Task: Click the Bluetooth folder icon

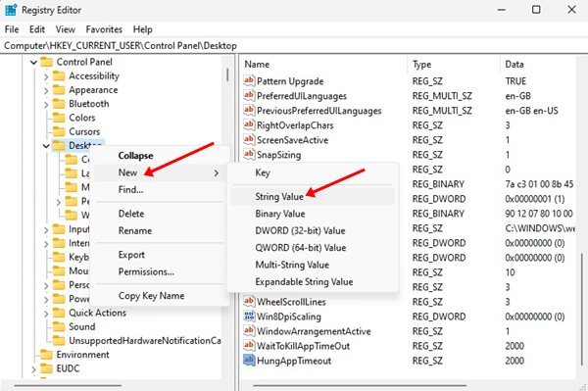Action: (x=59, y=104)
